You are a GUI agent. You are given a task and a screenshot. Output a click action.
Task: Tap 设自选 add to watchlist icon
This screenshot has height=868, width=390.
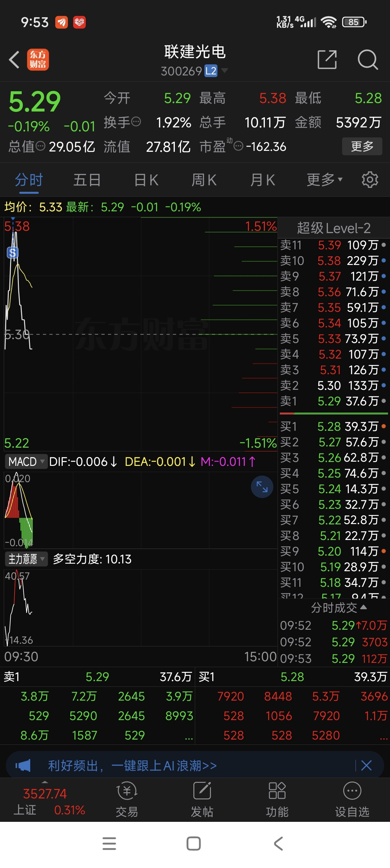[352, 800]
